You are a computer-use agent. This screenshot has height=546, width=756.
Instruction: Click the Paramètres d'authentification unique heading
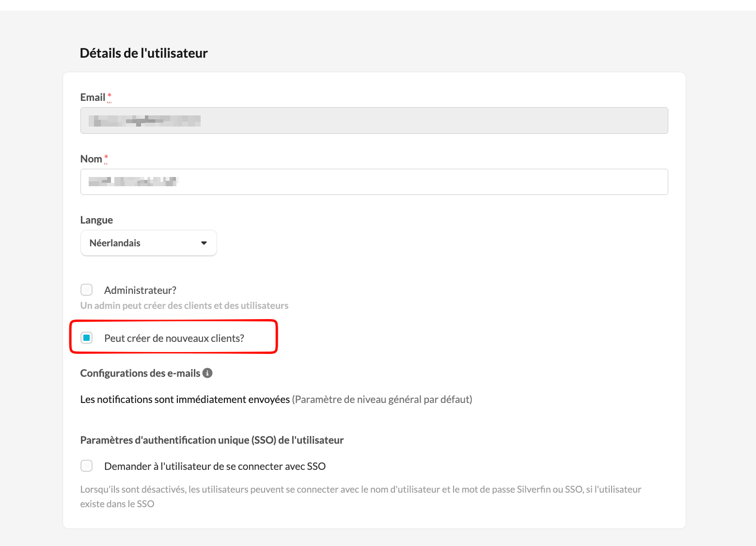[x=212, y=440]
